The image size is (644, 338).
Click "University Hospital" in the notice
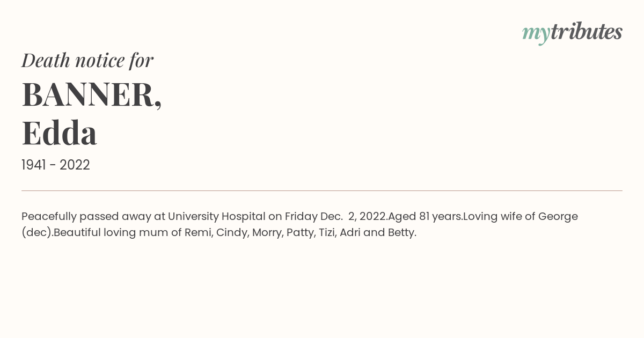(x=217, y=216)
